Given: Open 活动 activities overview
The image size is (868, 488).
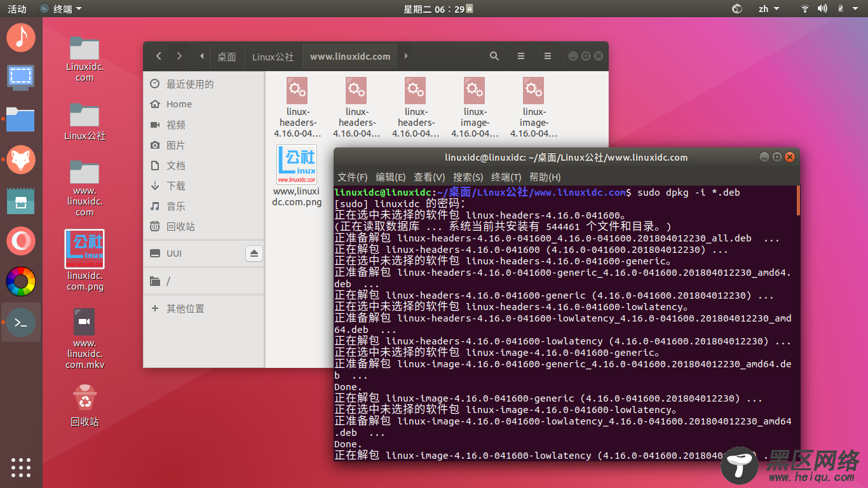Looking at the screenshot, I should (x=17, y=9).
